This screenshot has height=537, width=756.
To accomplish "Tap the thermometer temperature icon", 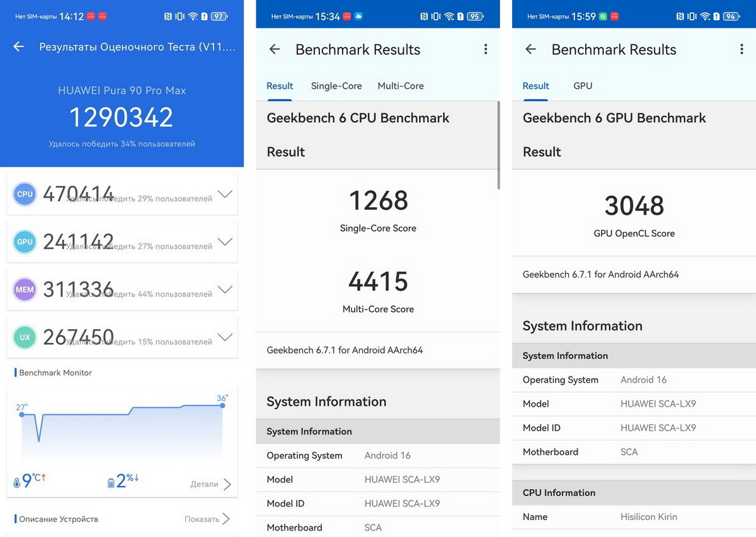I will (17, 483).
